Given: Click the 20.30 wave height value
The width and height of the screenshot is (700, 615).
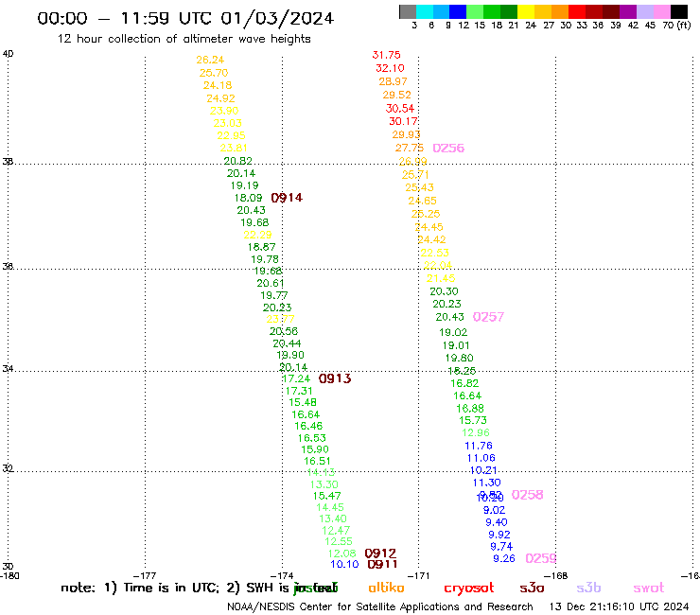Looking at the screenshot, I should pyautogui.click(x=444, y=291).
